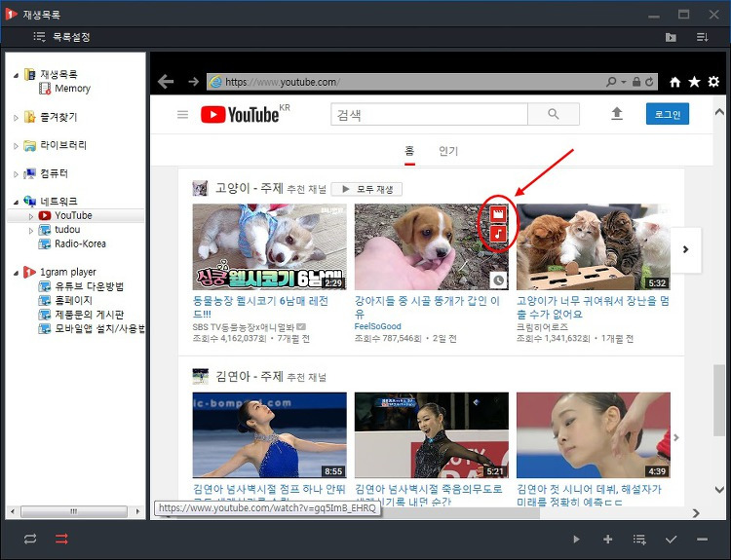Select the Radio-Korea network item
The width and height of the screenshot is (731, 560).
(x=80, y=243)
